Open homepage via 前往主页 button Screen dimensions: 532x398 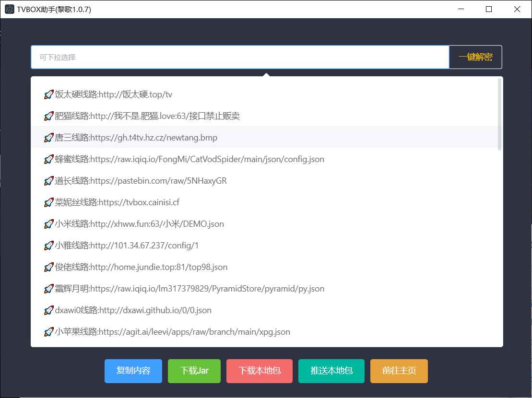tap(399, 371)
